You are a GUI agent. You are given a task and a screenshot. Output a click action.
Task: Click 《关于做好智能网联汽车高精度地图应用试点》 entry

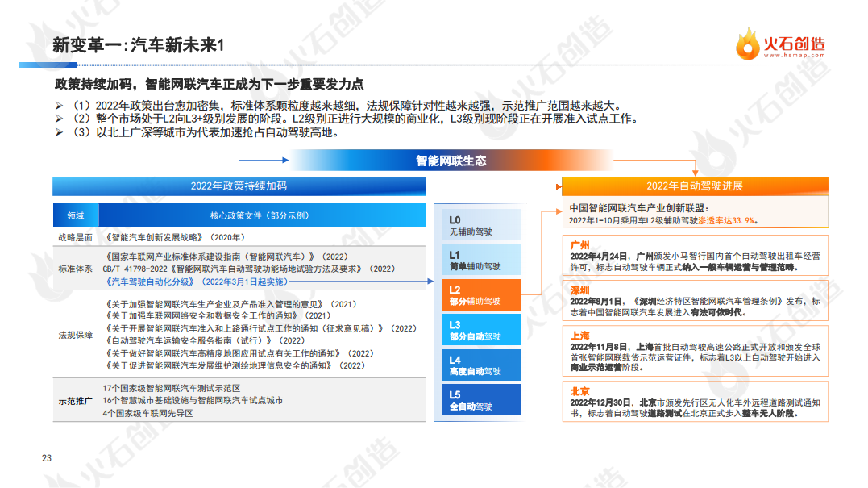[239, 353]
